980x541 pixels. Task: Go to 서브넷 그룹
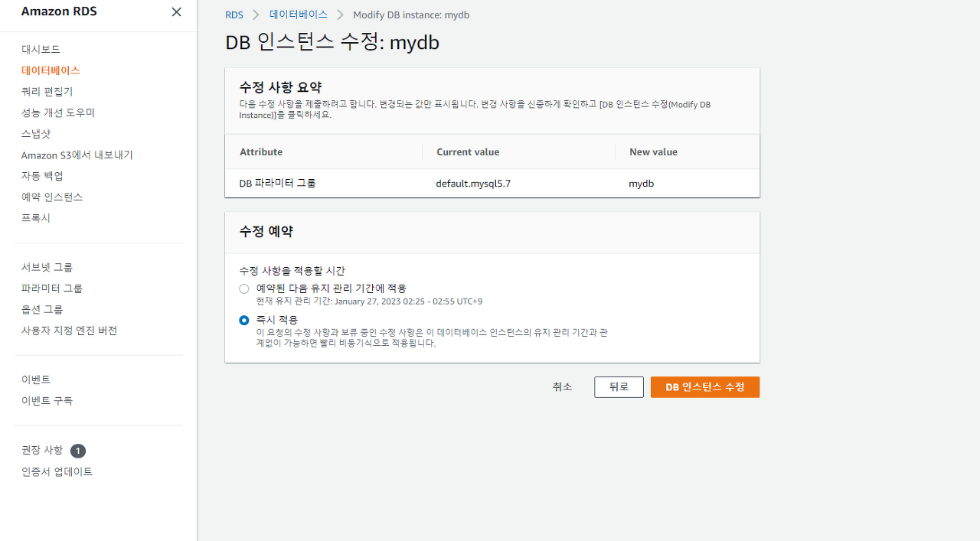tap(47, 267)
